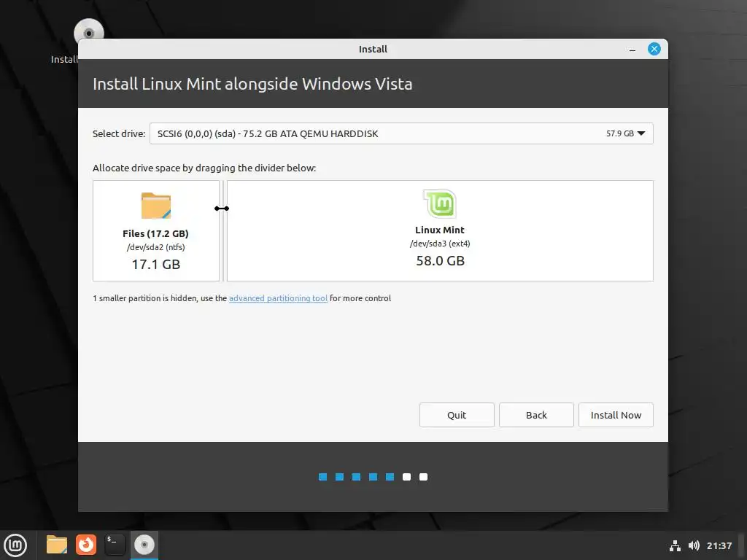This screenshot has width=747, height=560.
Task: Open the volume control tray icon
Action: coord(694,545)
